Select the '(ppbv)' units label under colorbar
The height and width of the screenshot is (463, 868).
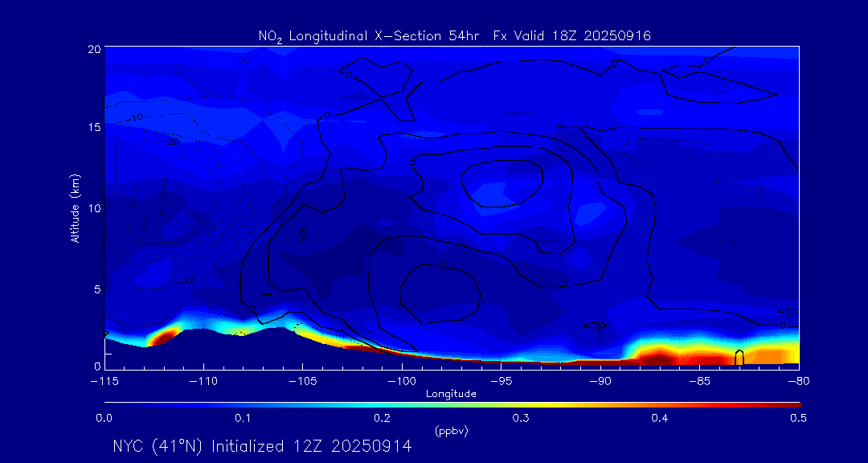click(451, 432)
